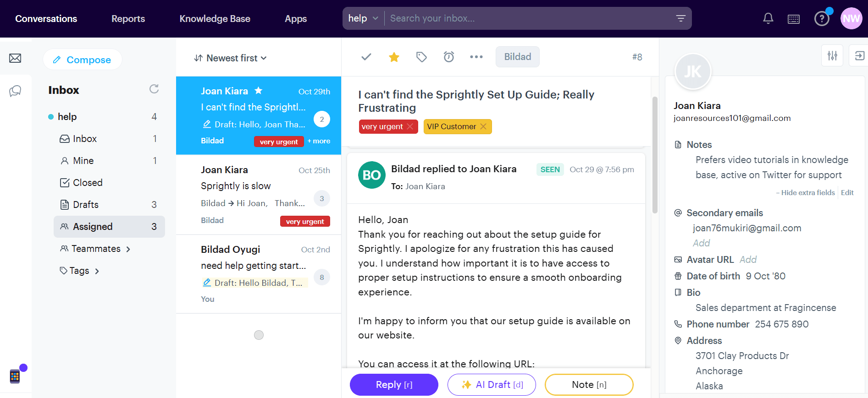Viewport: 868px width, 398px height.
Task: Open the Reports tab
Action: 128,19
